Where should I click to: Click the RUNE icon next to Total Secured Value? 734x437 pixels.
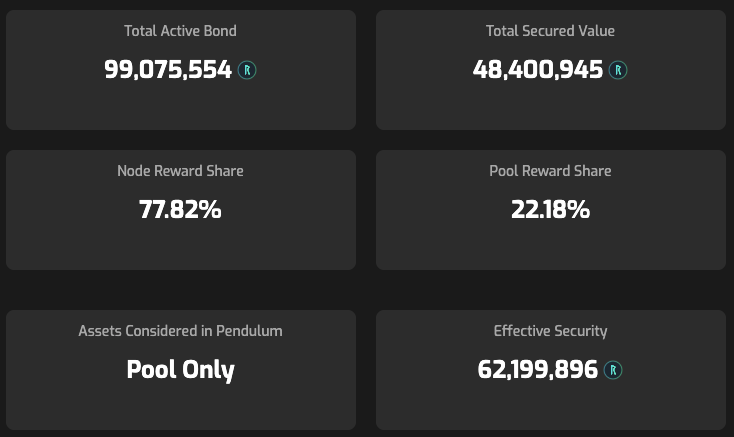point(617,70)
